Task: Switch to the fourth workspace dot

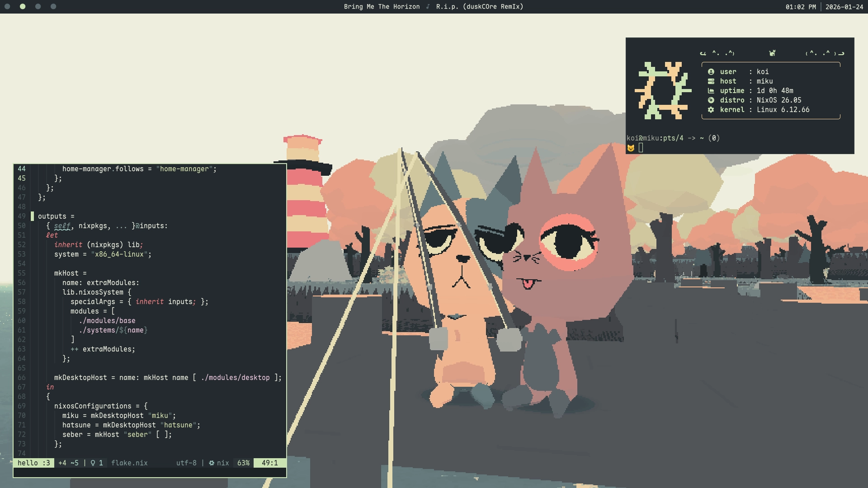Action: [x=53, y=6]
